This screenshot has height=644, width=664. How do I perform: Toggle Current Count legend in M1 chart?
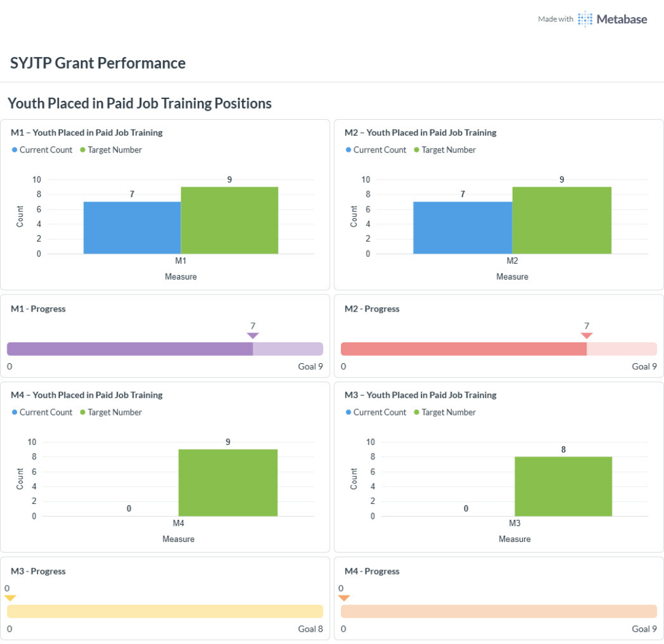(42, 150)
